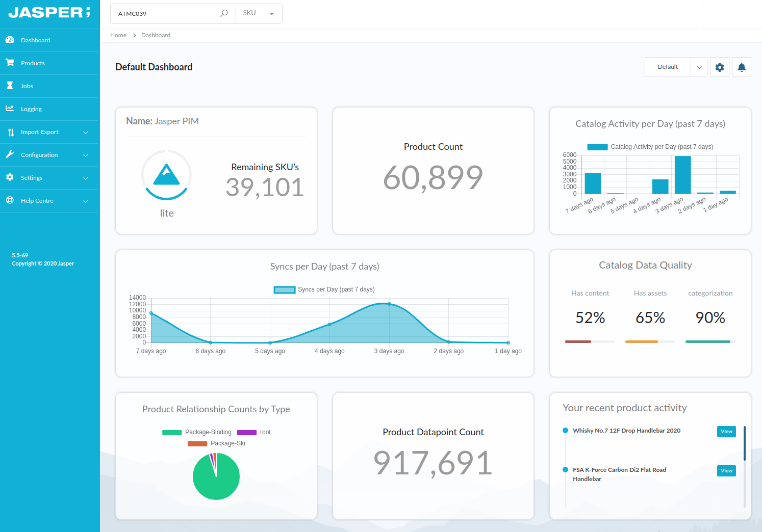This screenshot has width=762, height=532.
Task: Open dashboard settings via the gear icon
Action: coord(719,67)
